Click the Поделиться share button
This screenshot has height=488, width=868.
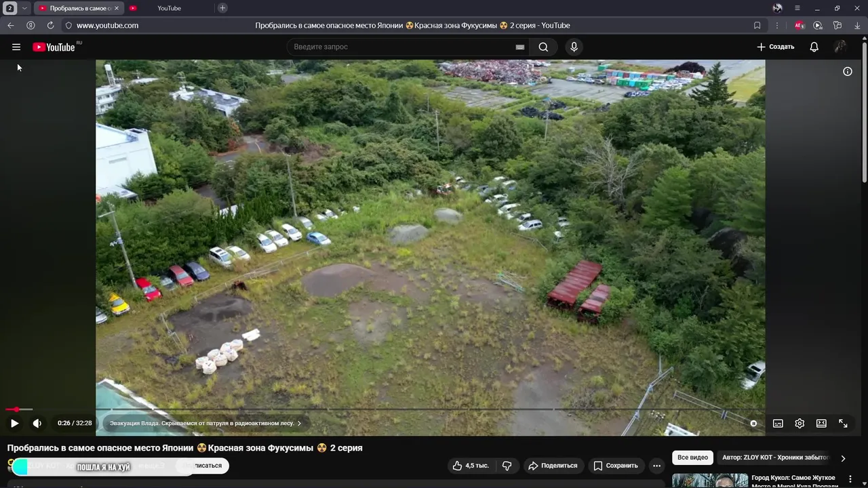(553, 466)
